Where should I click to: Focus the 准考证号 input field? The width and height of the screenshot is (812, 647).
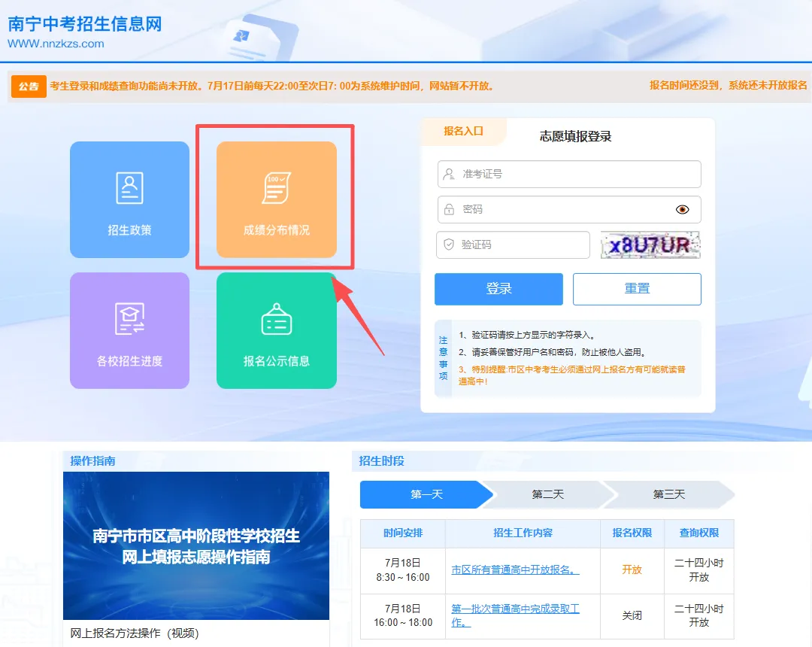[569, 174]
